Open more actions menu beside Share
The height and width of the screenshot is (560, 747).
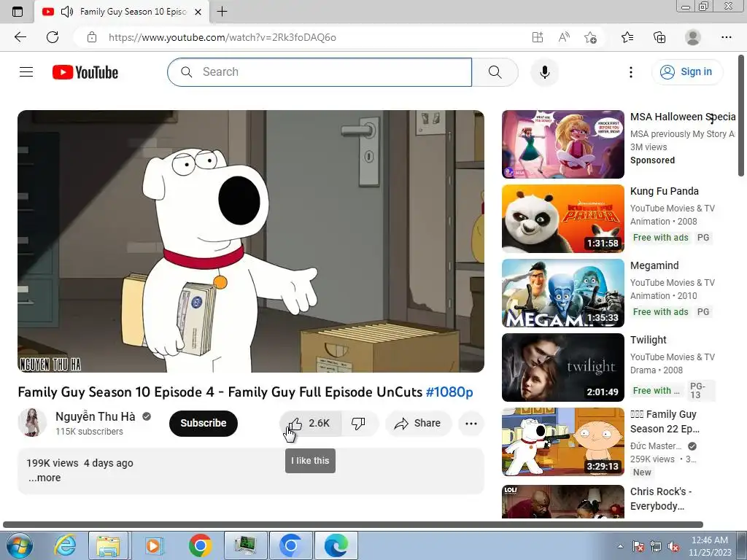click(x=471, y=424)
